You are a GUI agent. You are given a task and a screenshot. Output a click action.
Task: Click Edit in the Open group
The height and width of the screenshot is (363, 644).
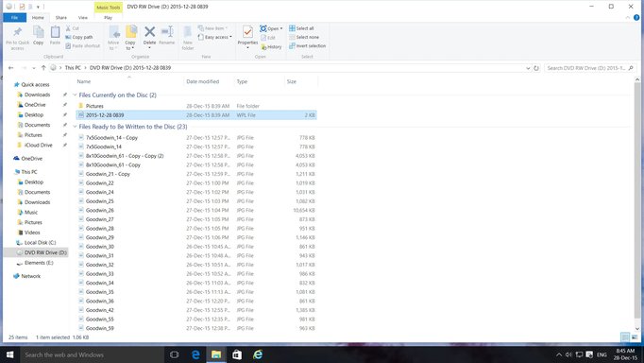(268, 38)
